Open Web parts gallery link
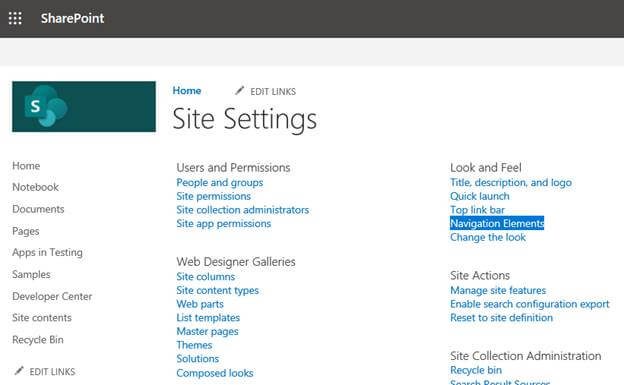 (200, 304)
